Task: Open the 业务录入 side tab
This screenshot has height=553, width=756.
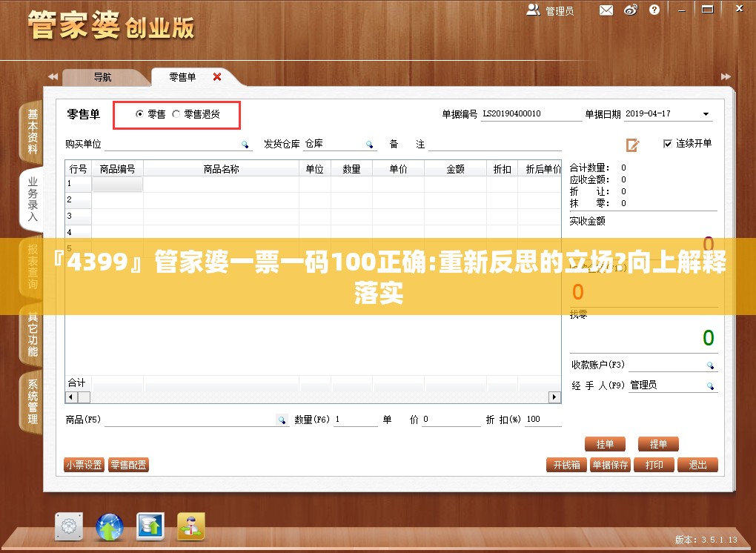Action: coord(32,199)
